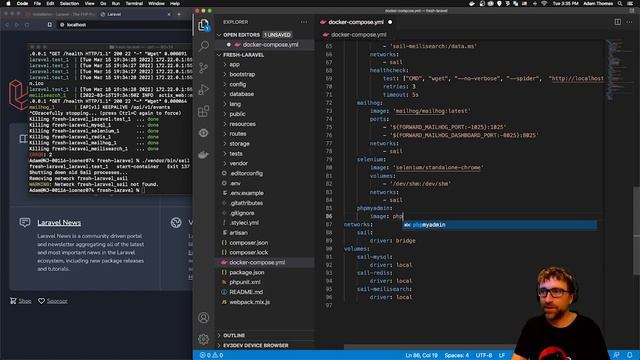640x360 pixels.
Task: Open the Apple menu
Action: pyautogui.click(x=8, y=3)
